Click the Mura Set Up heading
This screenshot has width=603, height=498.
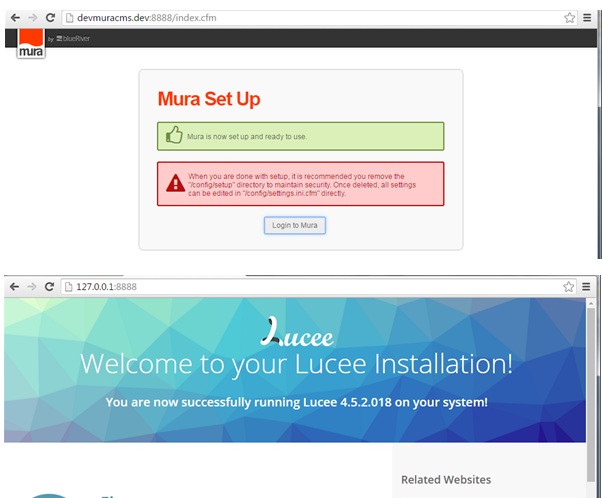[x=209, y=99]
